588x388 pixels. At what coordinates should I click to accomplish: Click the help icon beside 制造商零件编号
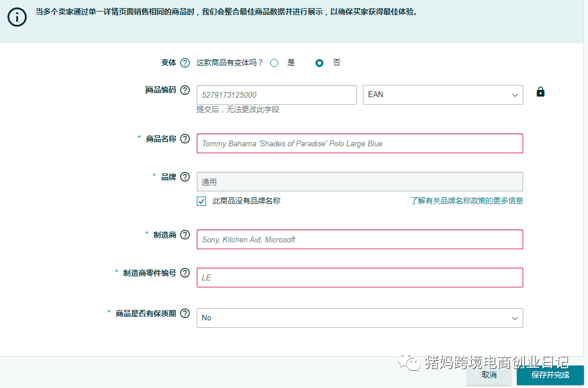click(x=185, y=274)
